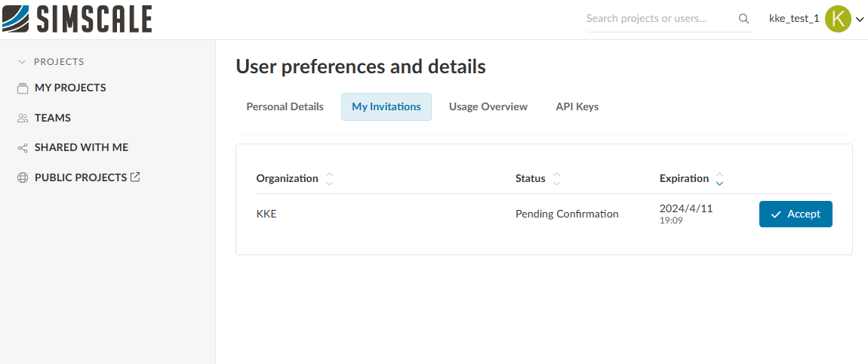Screen dimensions: 868x364
Task: Collapse the Projects section chevron
Action: click(x=22, y=62)
